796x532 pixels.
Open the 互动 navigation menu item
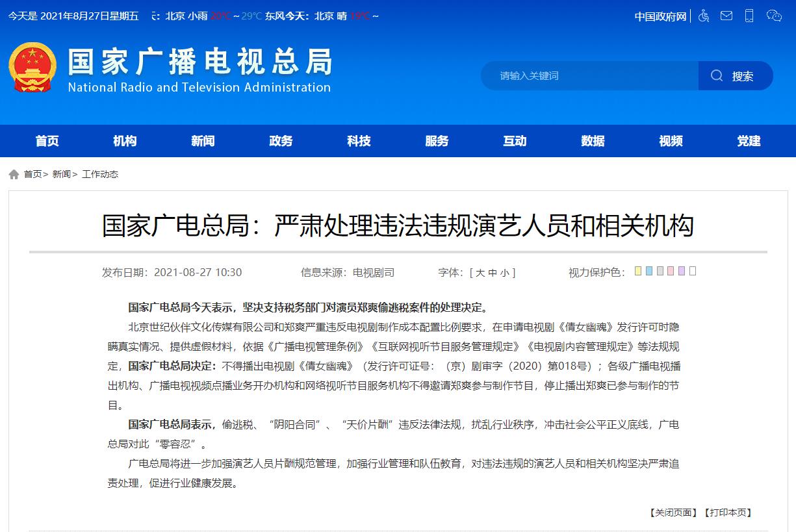pos(515,141)
